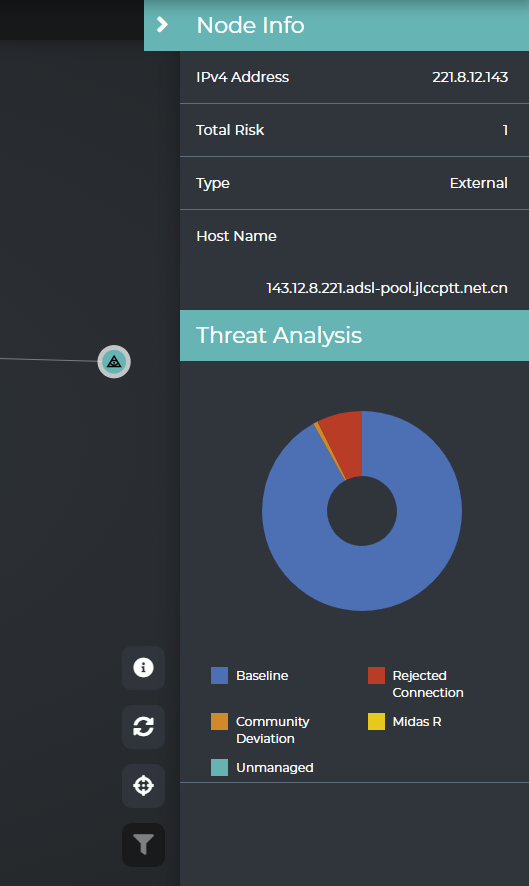The image size is (529, 886).
Task: Click the info icon button
Action: 144,667
